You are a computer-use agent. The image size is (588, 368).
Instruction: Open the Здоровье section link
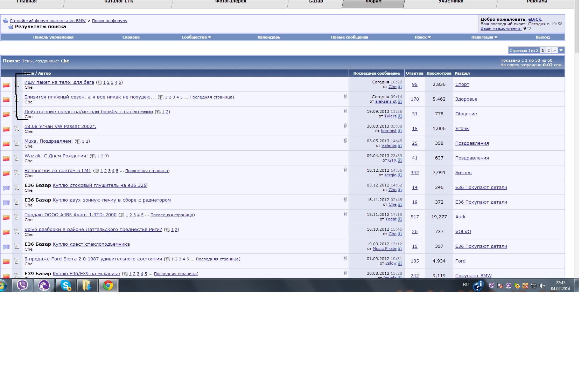(x=466, y=99)
